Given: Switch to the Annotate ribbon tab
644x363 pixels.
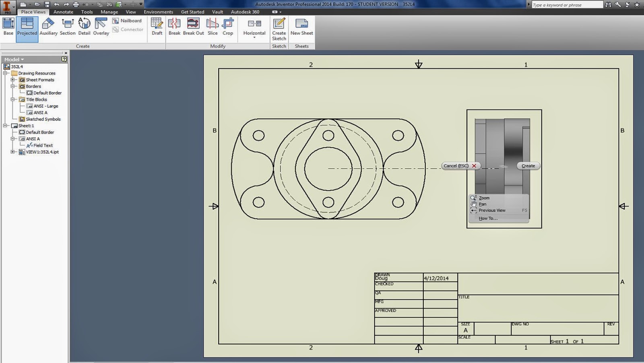Looking at the screenshot, I should [x=63, y=12].
